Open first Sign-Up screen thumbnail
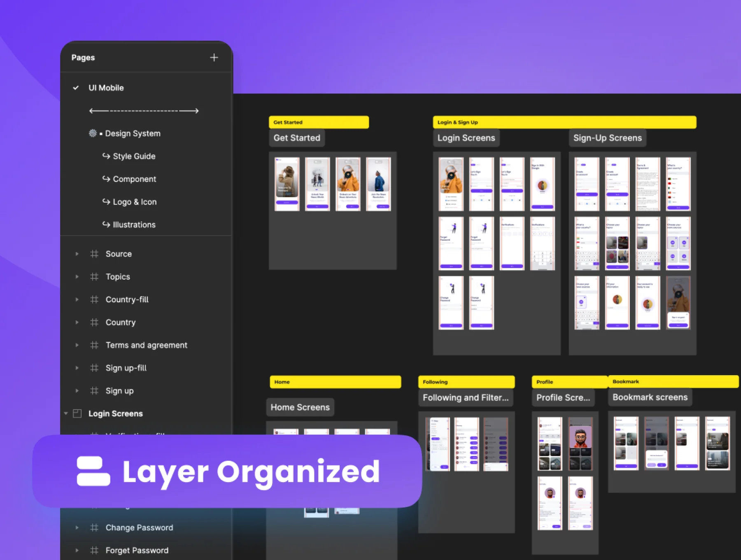Viewport: 741px width, 560px height. click(587, 184)
